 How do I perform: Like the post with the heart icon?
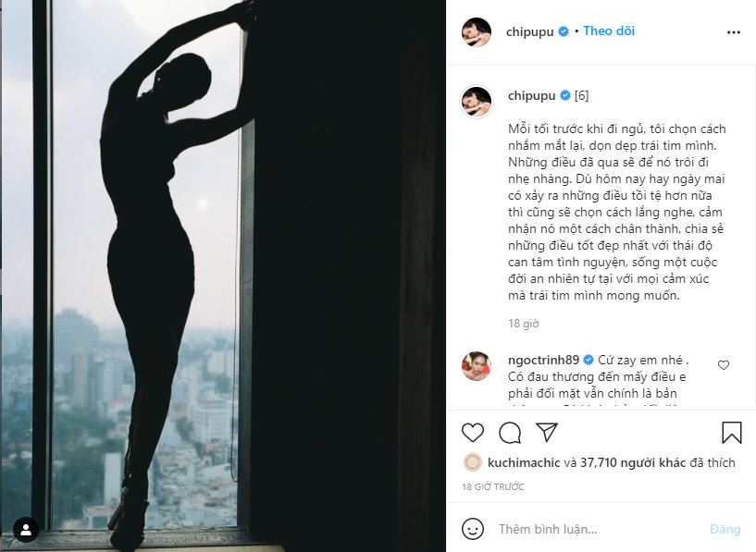[473, 433]
